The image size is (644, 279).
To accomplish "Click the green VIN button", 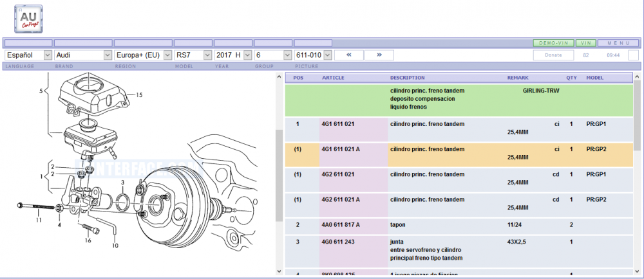I will click(x=586, y=43).
